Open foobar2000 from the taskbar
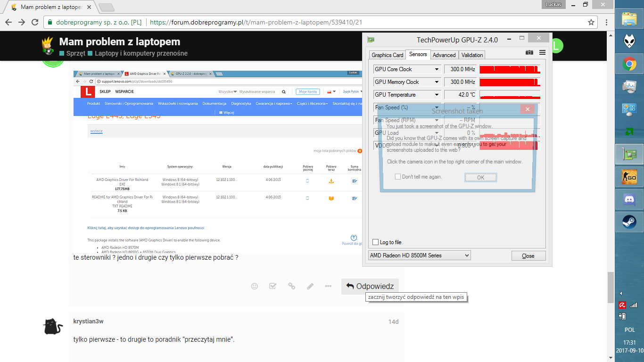 pos(629,41)
